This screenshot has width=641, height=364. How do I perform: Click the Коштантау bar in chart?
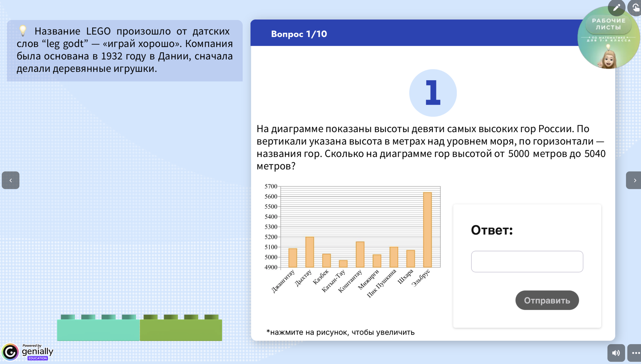click(x=360, y=255)
